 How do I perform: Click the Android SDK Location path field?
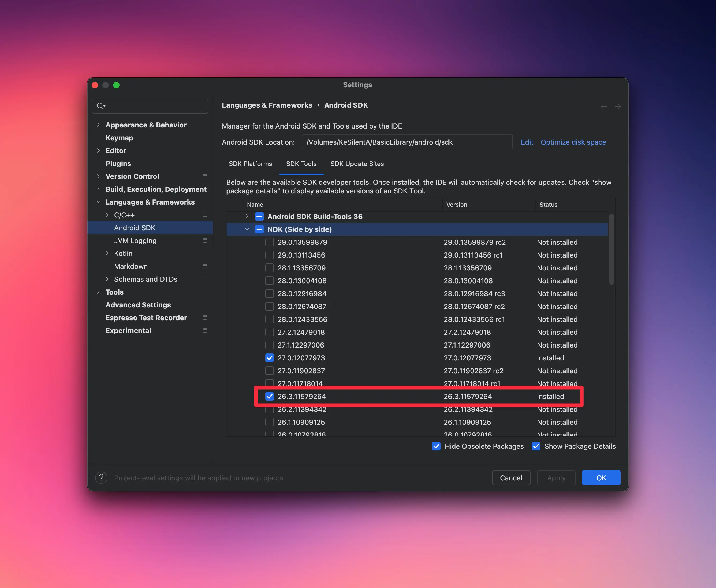407,142
